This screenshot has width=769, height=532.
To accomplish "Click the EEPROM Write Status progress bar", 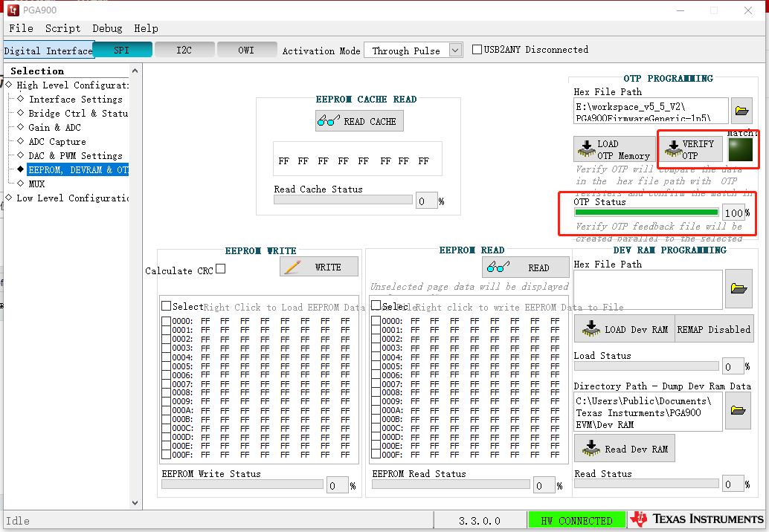I will (242, 484).
